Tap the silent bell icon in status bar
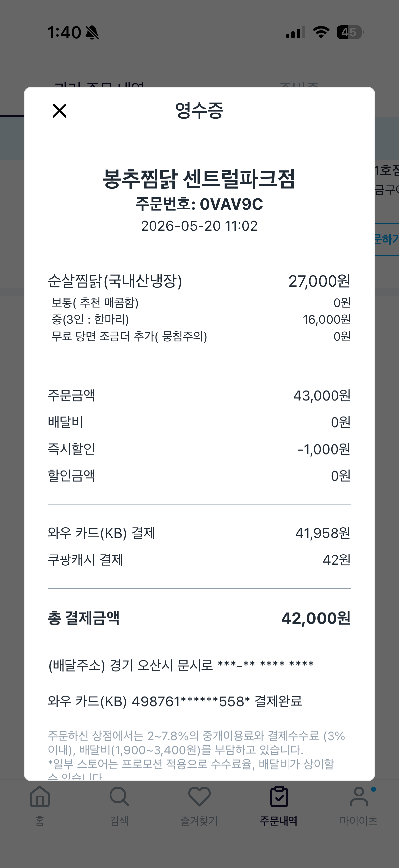 (92, 33)
